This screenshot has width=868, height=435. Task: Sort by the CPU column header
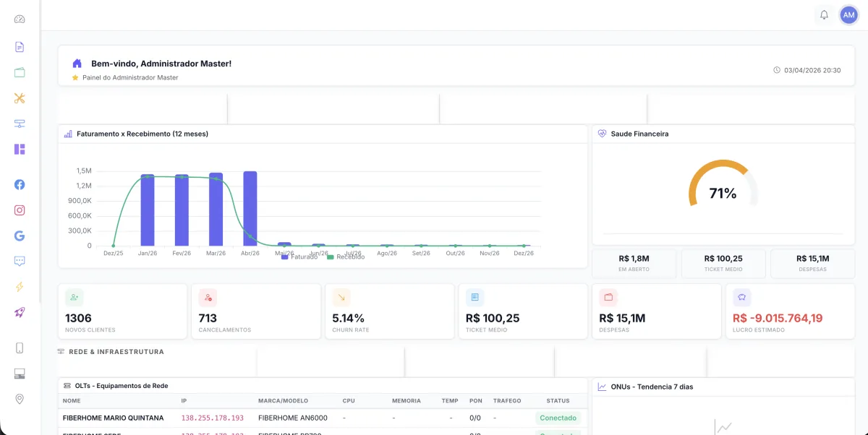coord(349,400)
